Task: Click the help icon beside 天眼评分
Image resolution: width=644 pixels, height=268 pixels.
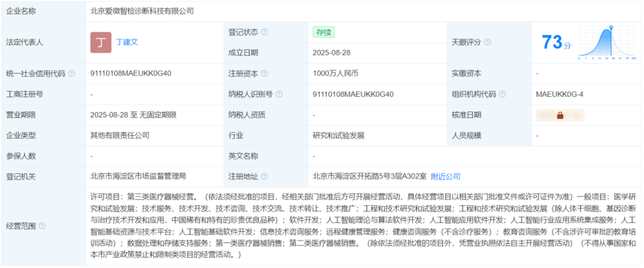Action: (488, 42)
